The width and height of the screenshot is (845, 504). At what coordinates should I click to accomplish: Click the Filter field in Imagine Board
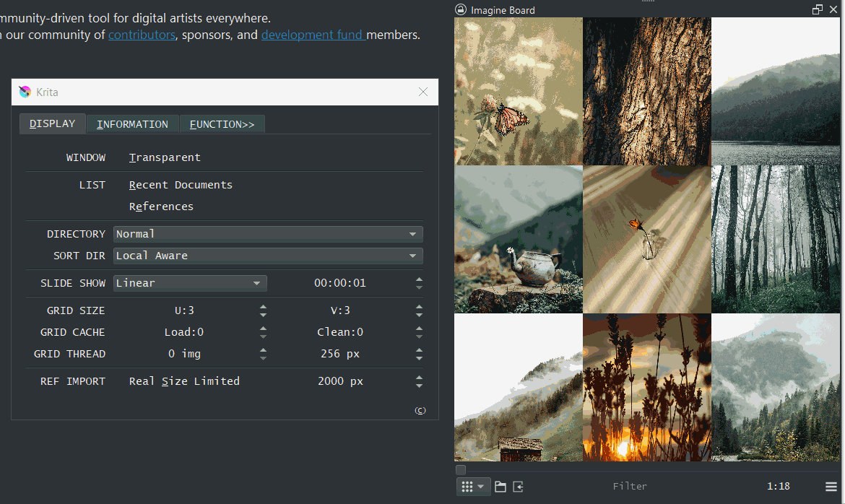coord(630,486)
